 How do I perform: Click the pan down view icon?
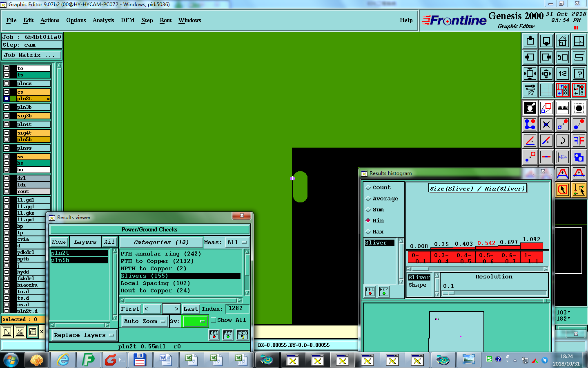pos(546,41)
